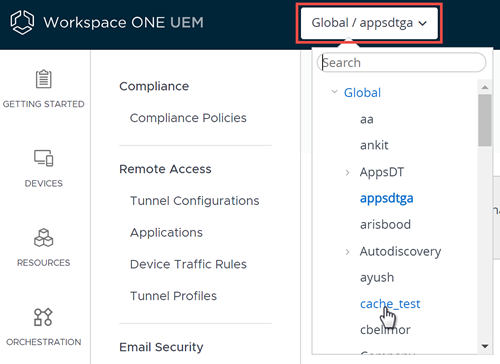Click the group list scrollbar thumb
500x364 pixels.
pyautogui.click(x=485, y=120)
